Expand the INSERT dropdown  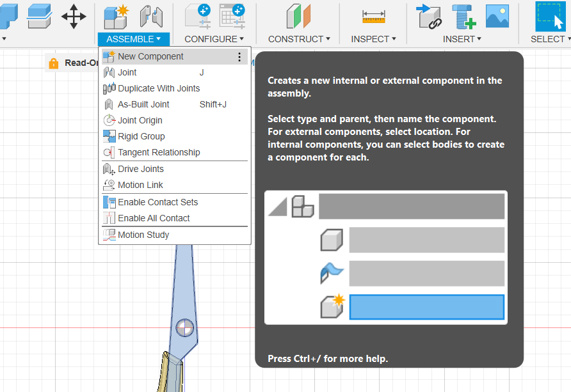[462, 39]
